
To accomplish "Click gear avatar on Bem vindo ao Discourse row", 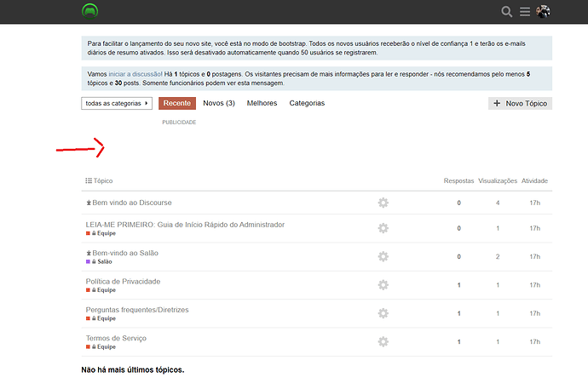I will click(383, 203).
